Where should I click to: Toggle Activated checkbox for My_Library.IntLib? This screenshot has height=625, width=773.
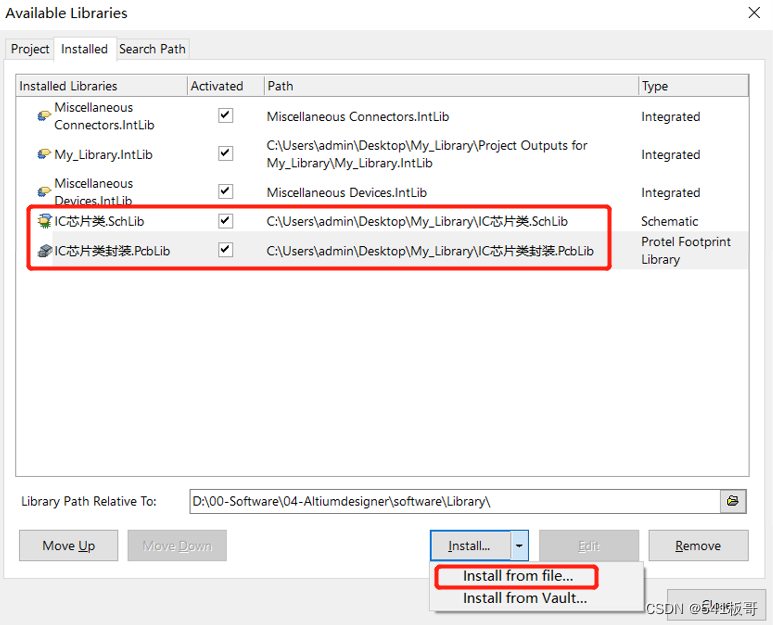225,154
